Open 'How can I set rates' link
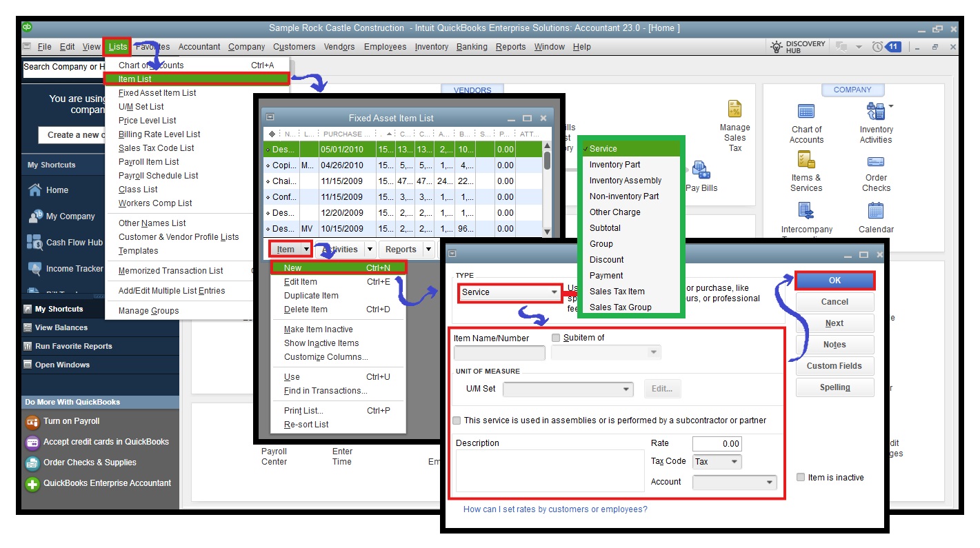The width and height of the screenshot is (980, 548). pos(555,509)
